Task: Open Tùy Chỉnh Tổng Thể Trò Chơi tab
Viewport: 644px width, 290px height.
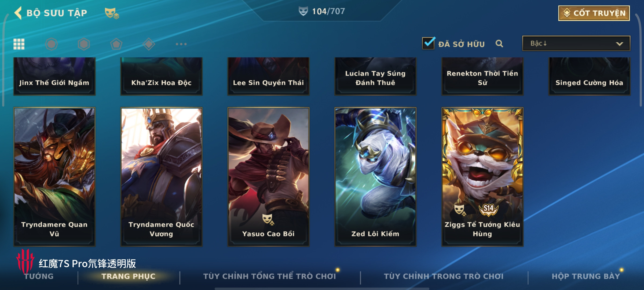Action: tap(269, 276)
